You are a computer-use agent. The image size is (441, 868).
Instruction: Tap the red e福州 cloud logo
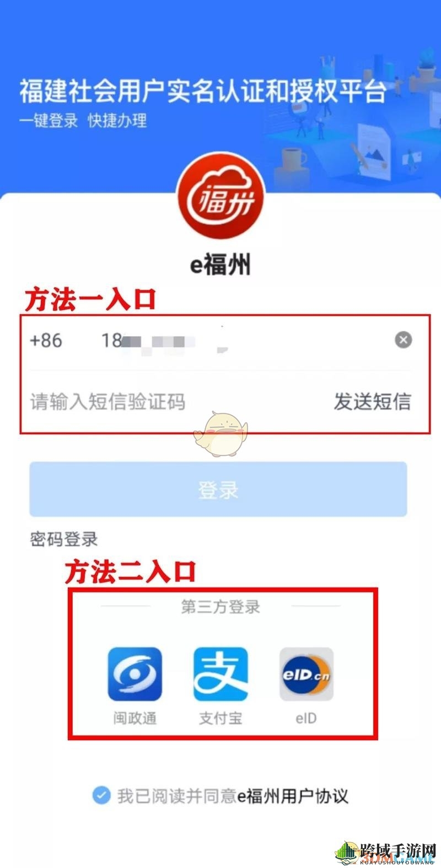click(220, 195)
